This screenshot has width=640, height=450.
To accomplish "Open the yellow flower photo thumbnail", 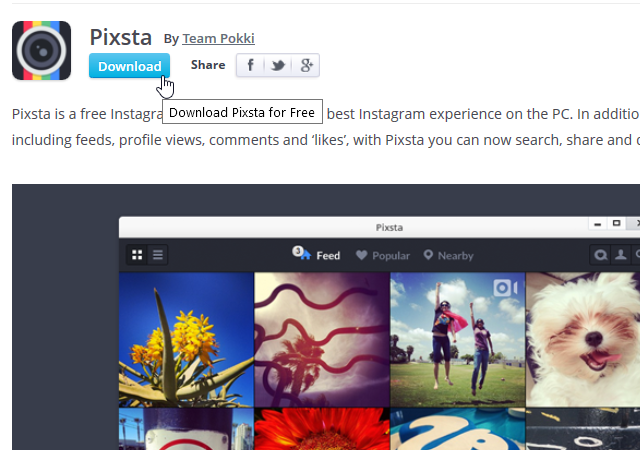I will pos(186,340).
